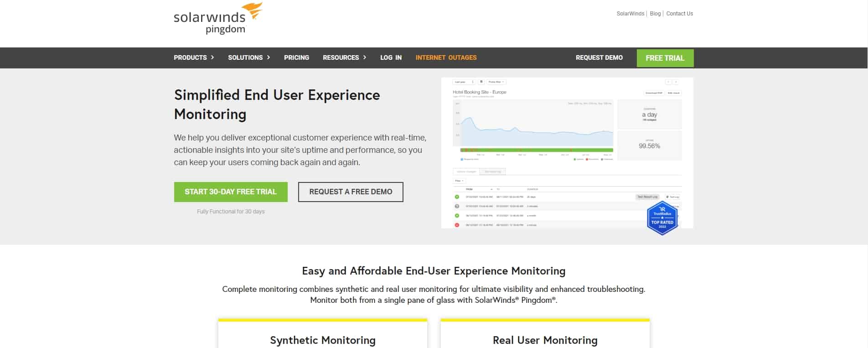
Task: Expand the Solutions dropdown menu
Action: click(249, 57)
